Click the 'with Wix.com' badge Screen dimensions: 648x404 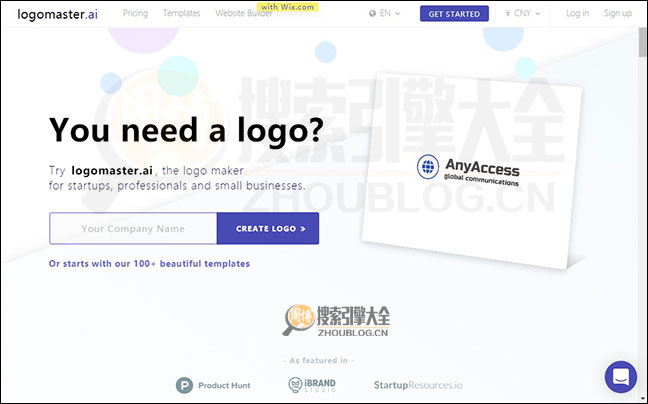288,7
